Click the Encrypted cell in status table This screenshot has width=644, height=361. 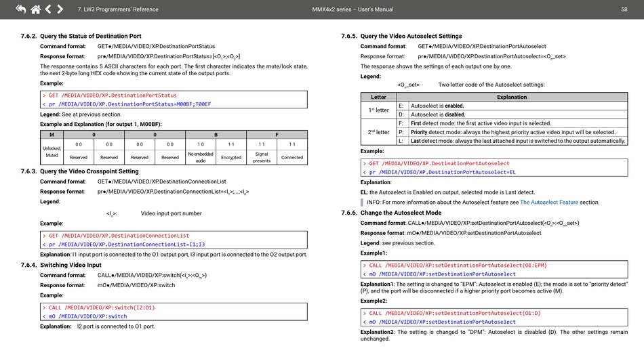pos(230,157)
